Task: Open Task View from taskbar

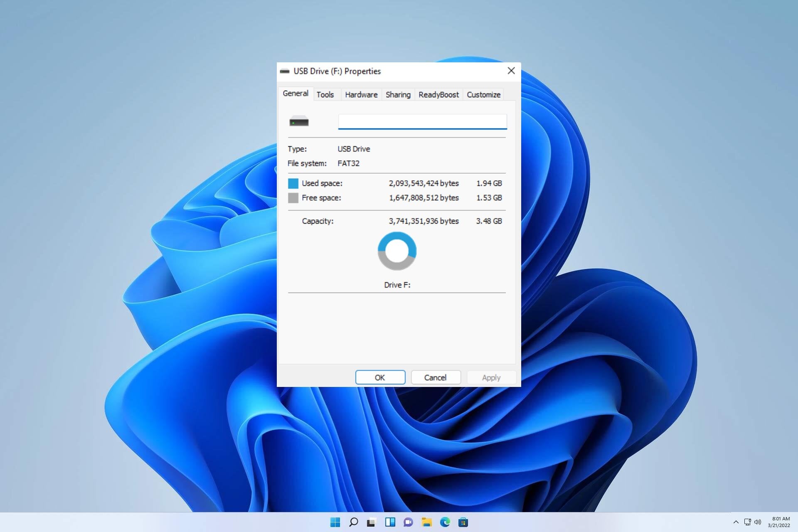Action: [x=372, y=522]
